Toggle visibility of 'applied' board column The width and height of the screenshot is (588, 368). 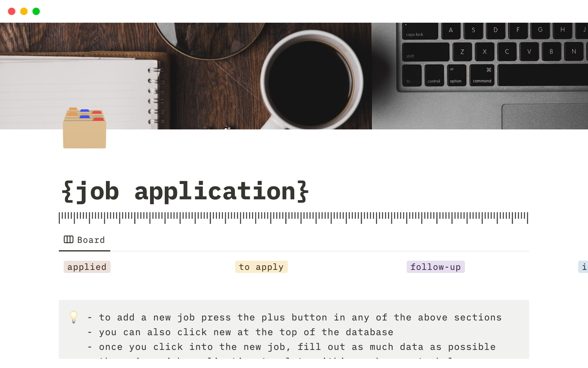(87, 267)
